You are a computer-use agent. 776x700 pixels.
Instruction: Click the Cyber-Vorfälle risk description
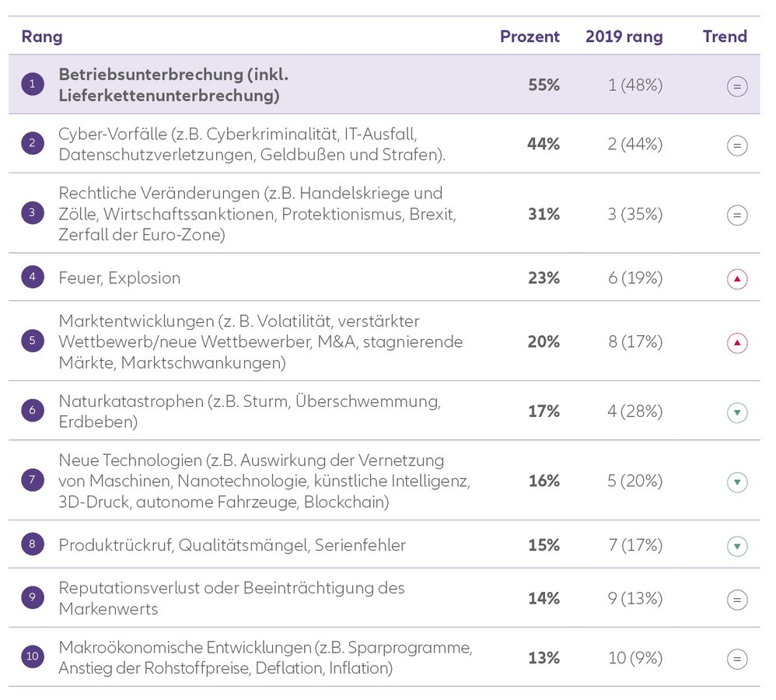[x=251, y=144]
